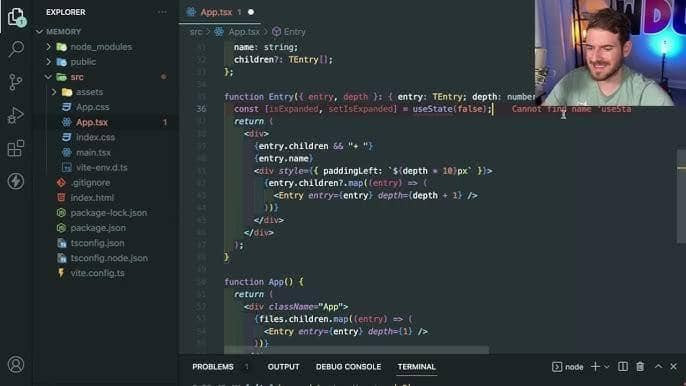Switch to the DEBUG CONSOLE tab
The width and height of the screenshot is (686, 386).
[348, 367]
